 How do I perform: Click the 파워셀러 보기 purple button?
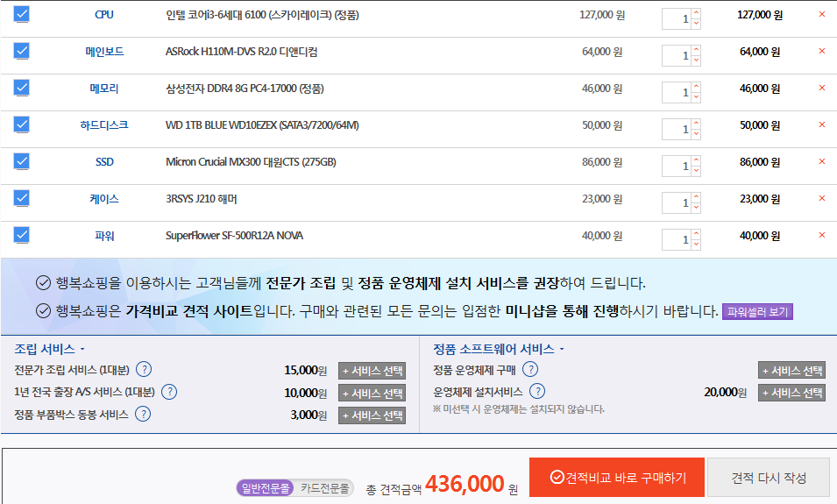757,312
